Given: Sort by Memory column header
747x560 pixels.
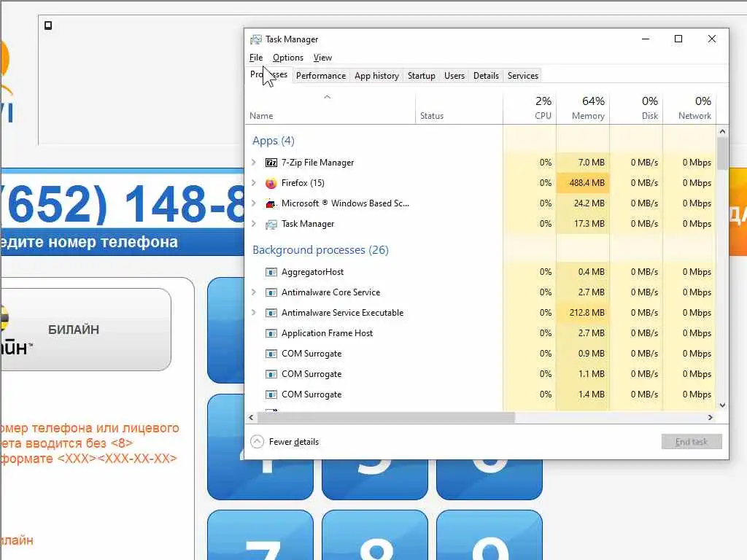Looking at the screenshot, I should point(583,109).
